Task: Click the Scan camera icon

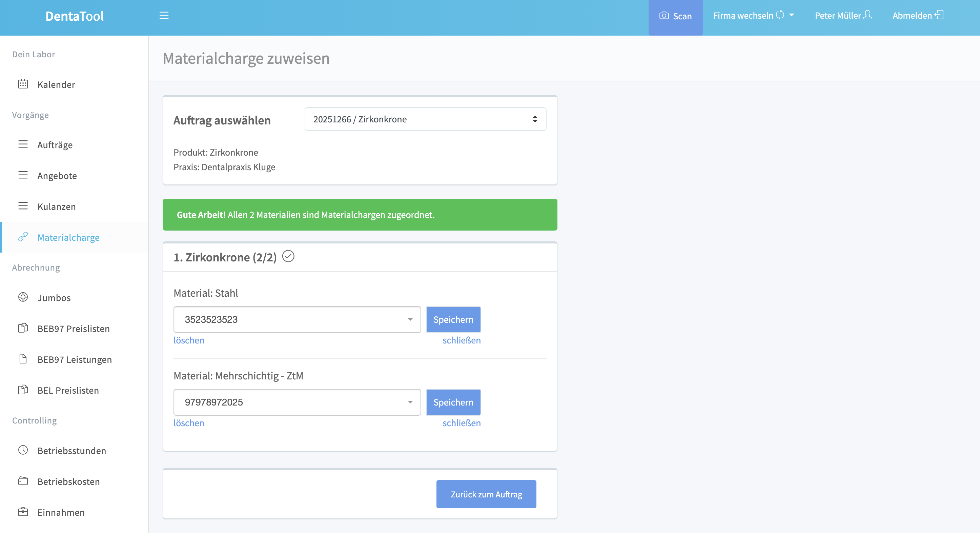Action: (664, 16)
